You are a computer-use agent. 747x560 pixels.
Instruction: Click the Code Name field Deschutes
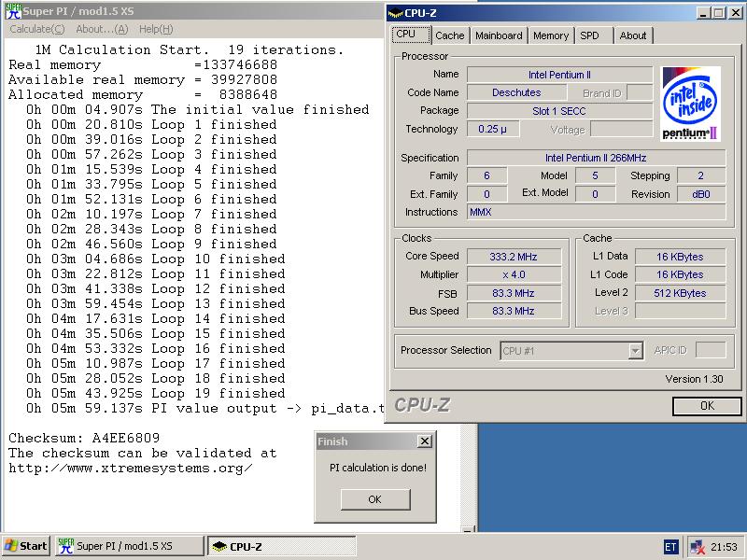(516, 92)
